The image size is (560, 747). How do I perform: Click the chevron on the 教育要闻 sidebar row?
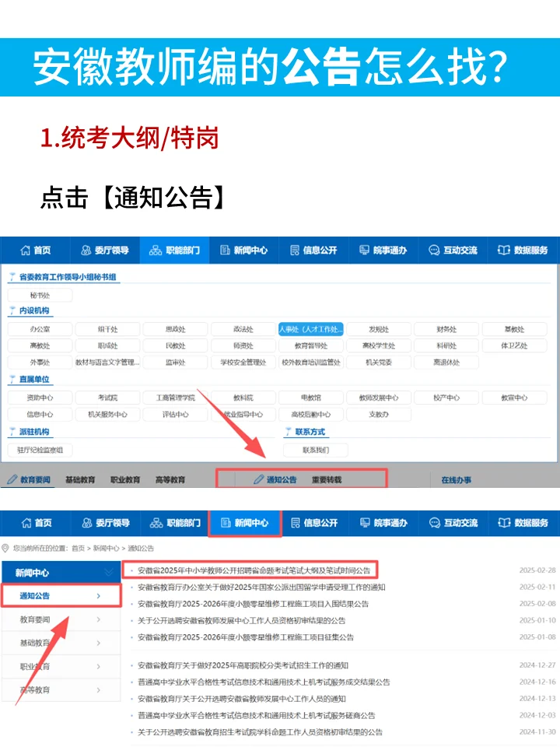[99, 619]
